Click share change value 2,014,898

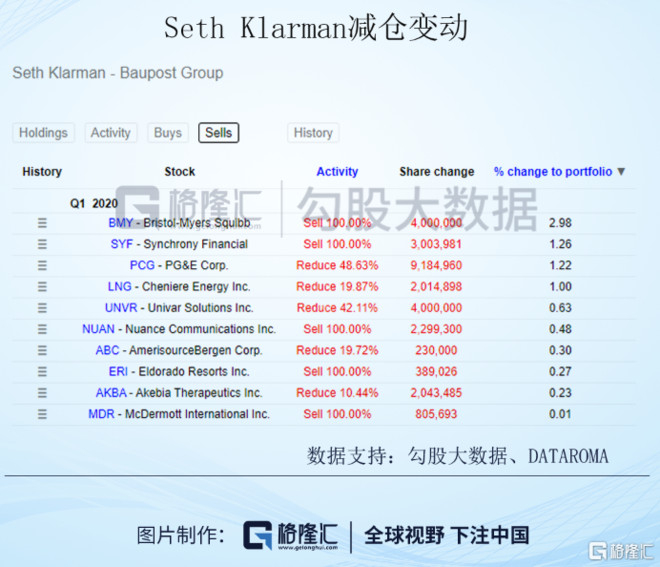pyautogui.click(x=436, y=287)
